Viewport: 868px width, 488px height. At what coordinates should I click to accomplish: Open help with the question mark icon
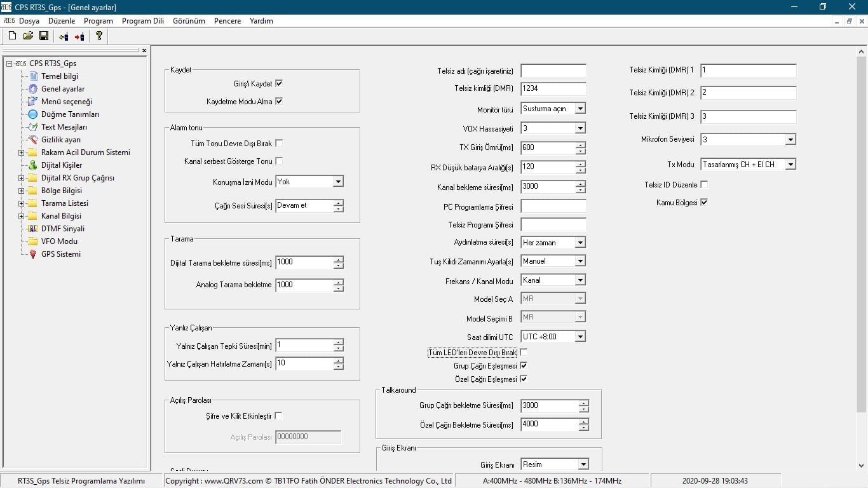tap(99, 36)
